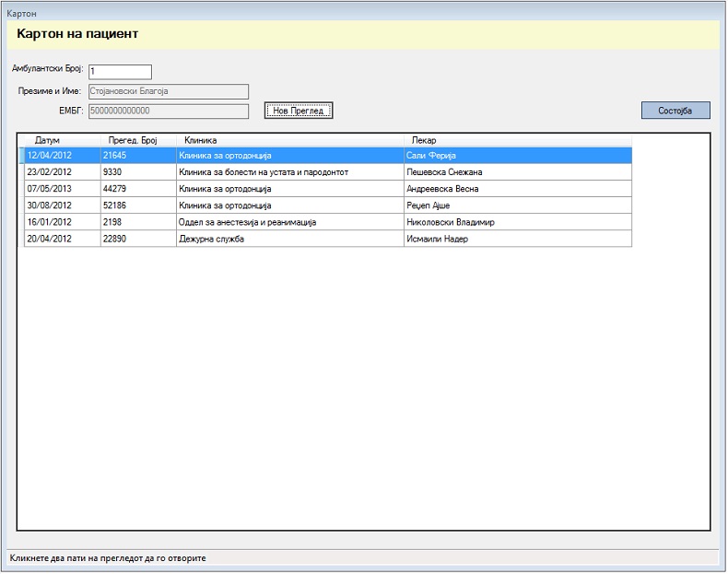Sort by the Клиника column header
The image size is (728, 574).
coord(290,140)
